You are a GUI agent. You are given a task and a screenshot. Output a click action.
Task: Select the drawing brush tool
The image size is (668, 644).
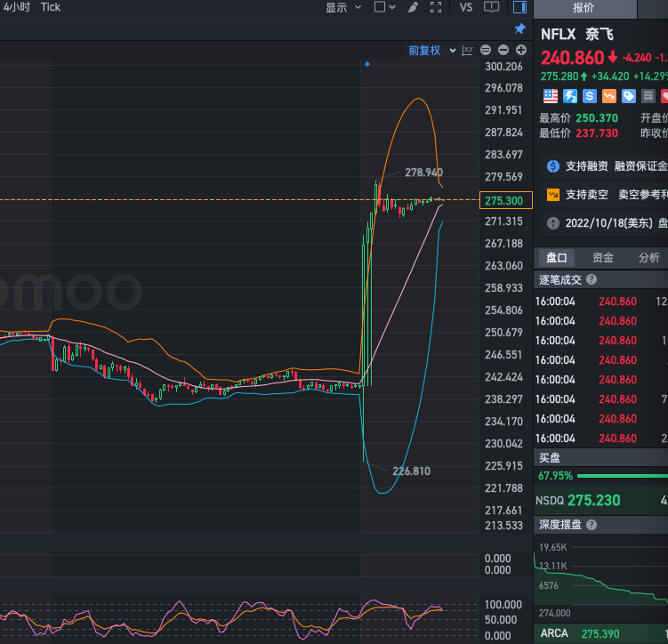tap(413, 7)
